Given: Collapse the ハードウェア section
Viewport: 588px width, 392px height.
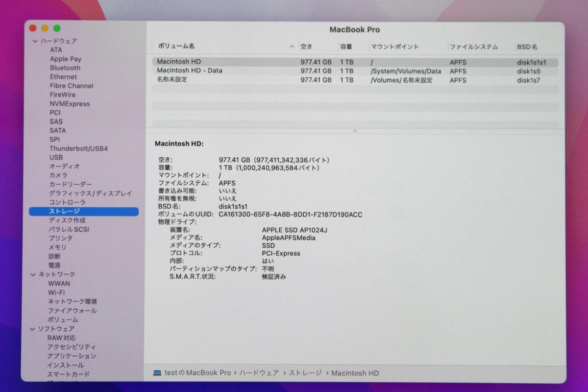Looking at the screenshot, I should coord(35,41).
